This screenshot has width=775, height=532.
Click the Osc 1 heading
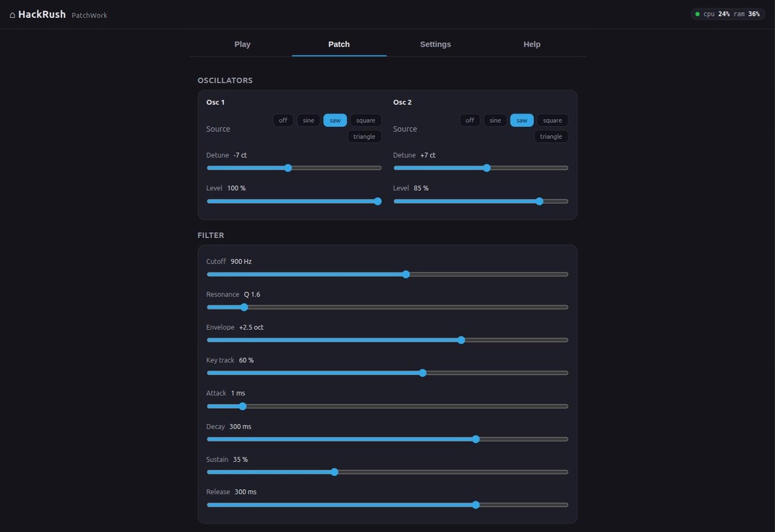216,102
